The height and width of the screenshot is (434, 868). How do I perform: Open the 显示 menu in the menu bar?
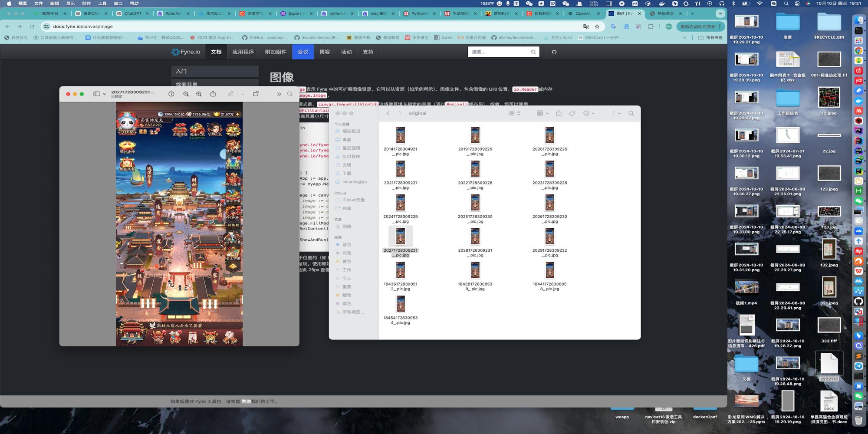click(70, 3)
